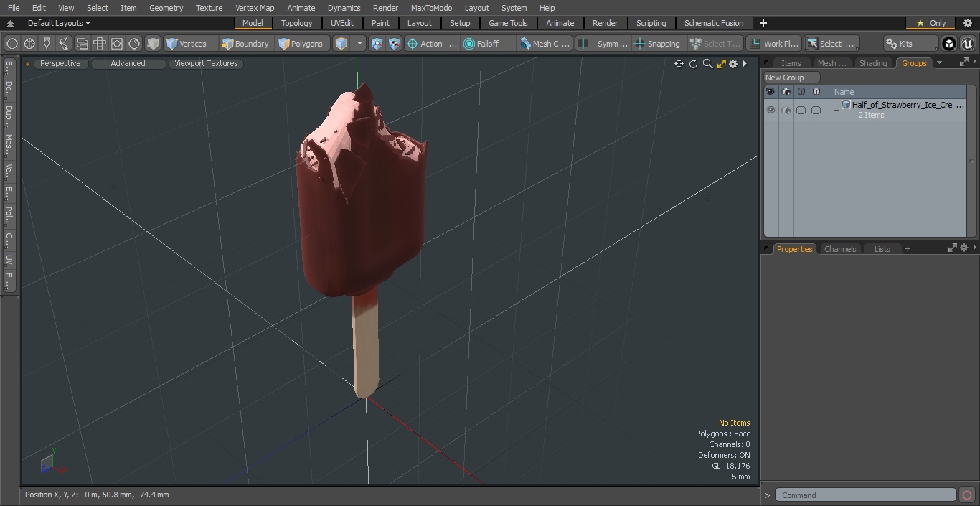Switch to Boundary selection mode
This screenshot has height=506, width=980.
point(246,44)
